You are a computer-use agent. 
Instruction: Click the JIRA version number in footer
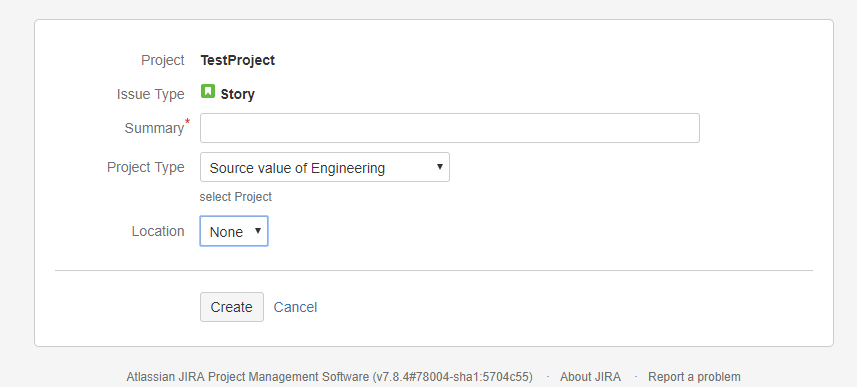[453, 377]
